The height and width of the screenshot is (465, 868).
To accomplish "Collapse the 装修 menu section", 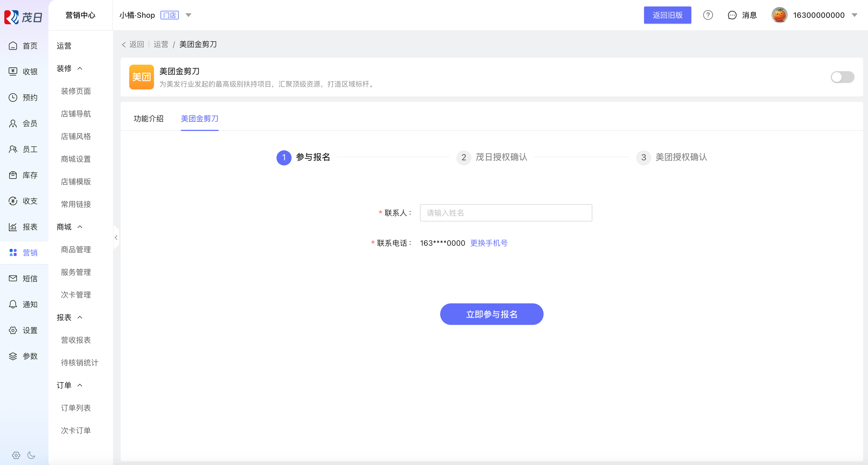I will 80,68.
